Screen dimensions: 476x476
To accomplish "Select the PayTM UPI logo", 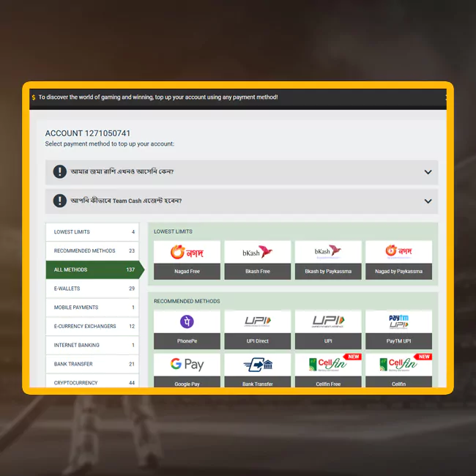I will pos(398,321).
